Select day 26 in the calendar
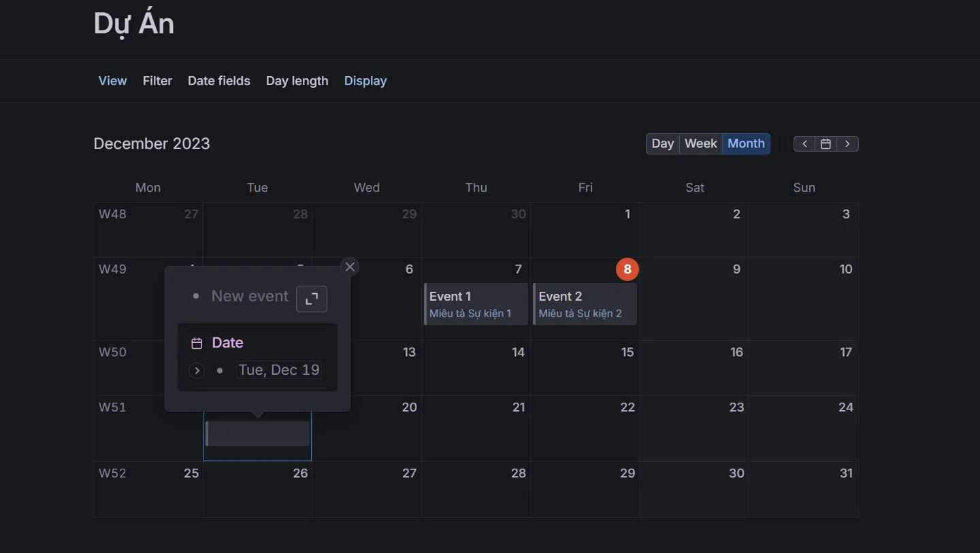 coord(300,473)
